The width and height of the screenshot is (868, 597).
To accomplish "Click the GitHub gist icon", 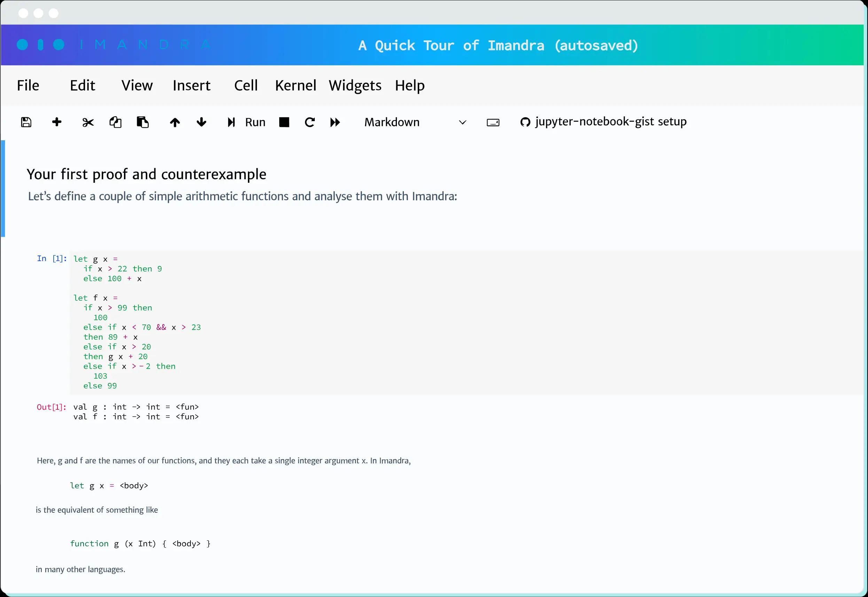I will [x=525, y=122].
